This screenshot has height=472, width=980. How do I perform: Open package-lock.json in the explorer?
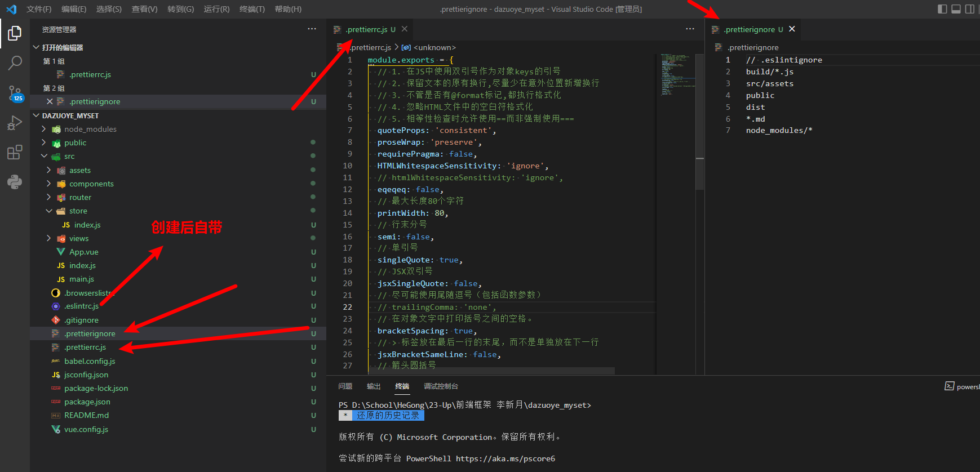[x=178, y=388]
